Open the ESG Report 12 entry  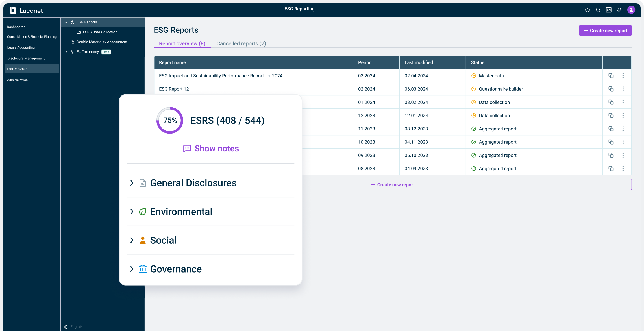pos(174,89)
